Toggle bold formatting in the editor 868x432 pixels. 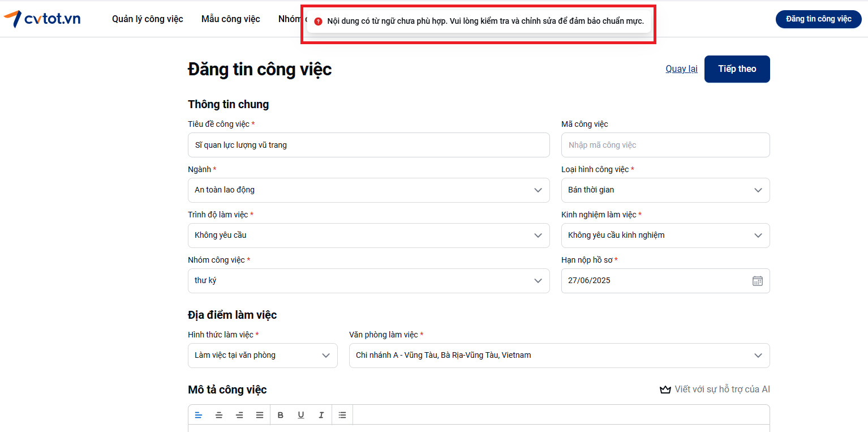[x=281, y=415]
